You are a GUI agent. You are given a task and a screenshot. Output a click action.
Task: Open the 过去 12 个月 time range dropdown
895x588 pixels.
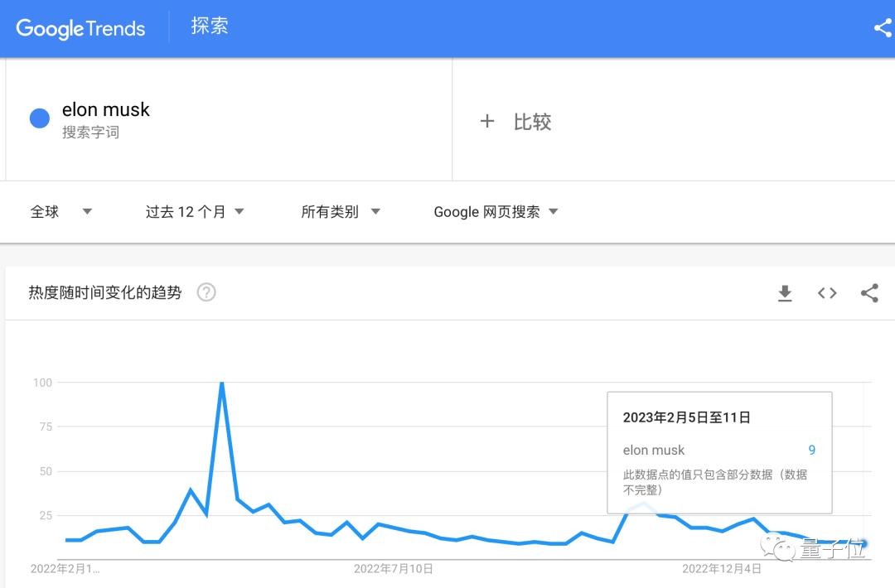(x=195, y=211)
